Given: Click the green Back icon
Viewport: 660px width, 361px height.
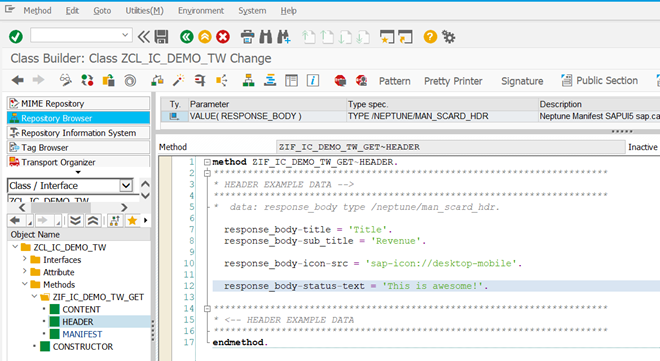Looking at the screenshot, I should click(186, 37).
